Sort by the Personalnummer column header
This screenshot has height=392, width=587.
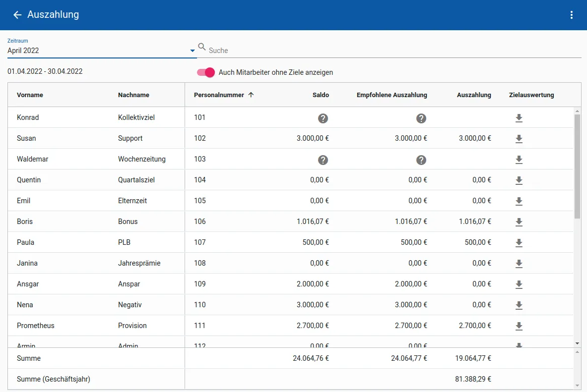(x=219, y=95)
